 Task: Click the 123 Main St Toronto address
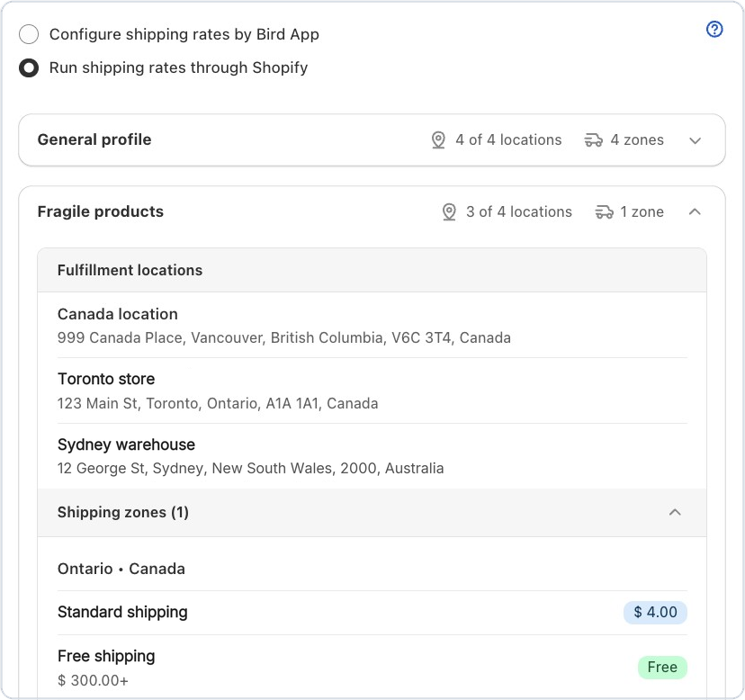[x=218, y=403]
